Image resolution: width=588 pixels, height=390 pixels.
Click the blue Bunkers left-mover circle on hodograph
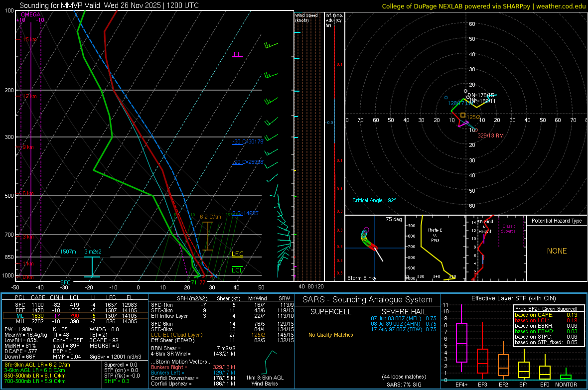pyautogui.click(x=446, y=98)
